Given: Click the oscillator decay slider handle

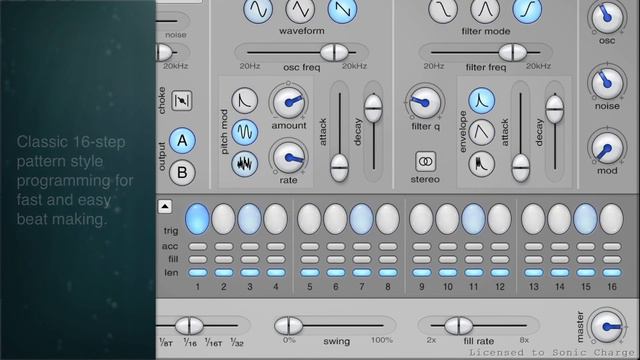Looking at the screenshot, I should click(x=373, y=109).
